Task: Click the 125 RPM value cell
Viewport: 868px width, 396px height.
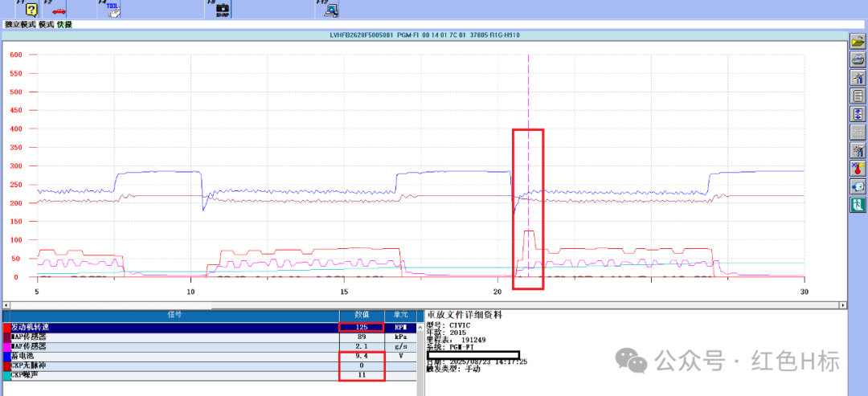Action: coord(362,328)
